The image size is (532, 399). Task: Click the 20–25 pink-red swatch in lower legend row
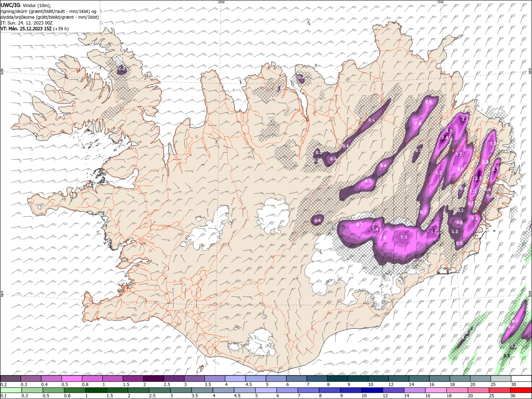tap(478, 390)
